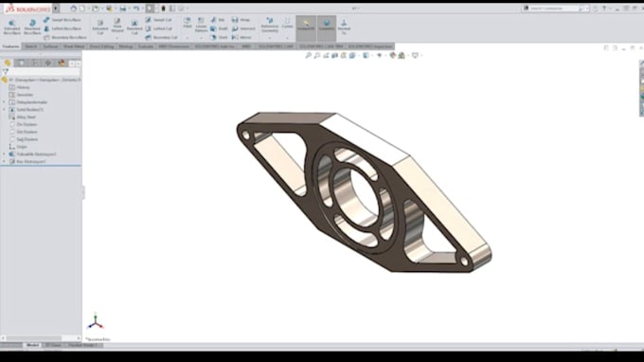Open the dropdown under Hole Wizard

(x=117, y=38)
